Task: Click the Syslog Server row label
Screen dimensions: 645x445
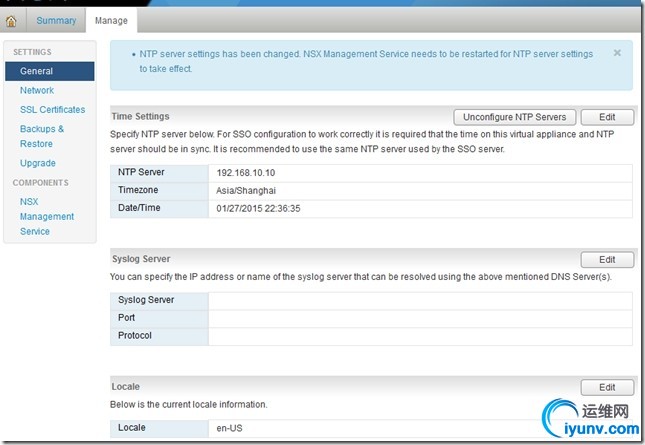Action: (x=146, y=300)
